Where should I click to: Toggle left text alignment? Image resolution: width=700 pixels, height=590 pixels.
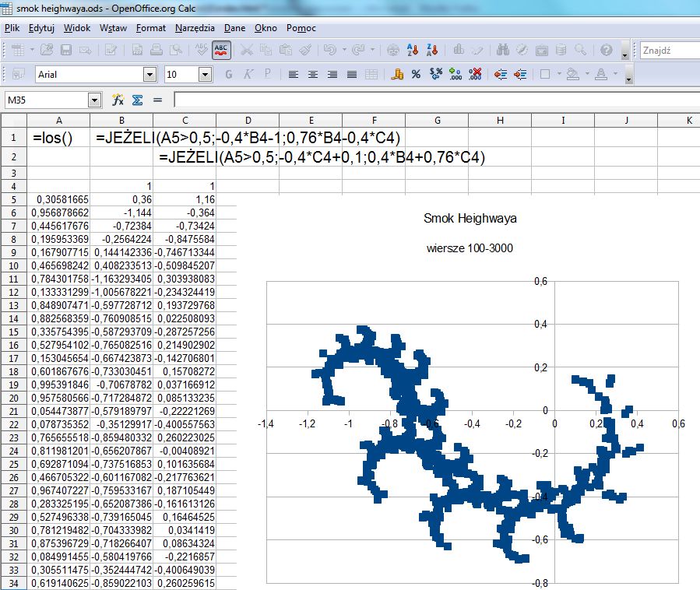click(x=294, y=75)
